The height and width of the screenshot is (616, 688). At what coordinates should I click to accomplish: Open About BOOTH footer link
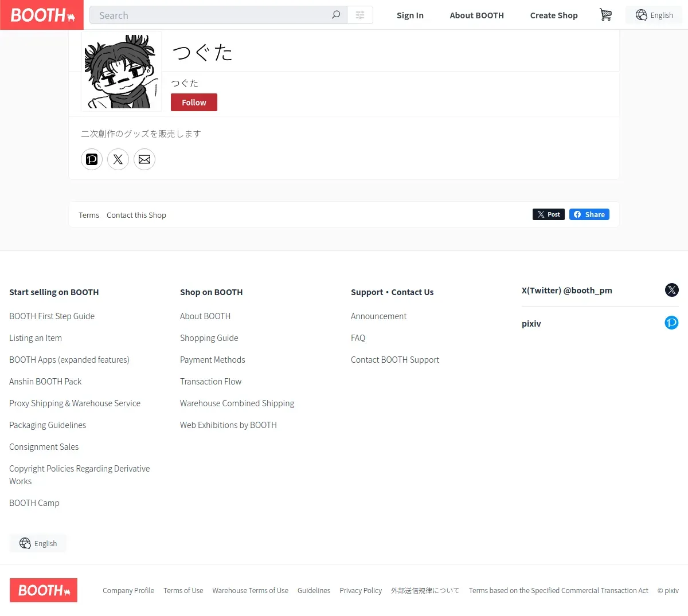[x=205, y=316]
